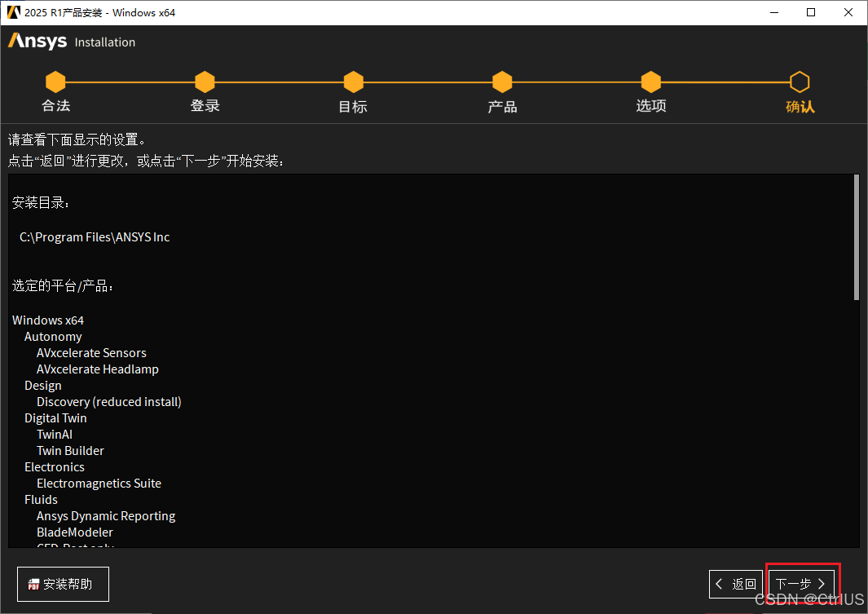The height and width of the screenshot is (614, 868).
Task: Click the 产品 step hexagon icon
Action: pos(502,82)
